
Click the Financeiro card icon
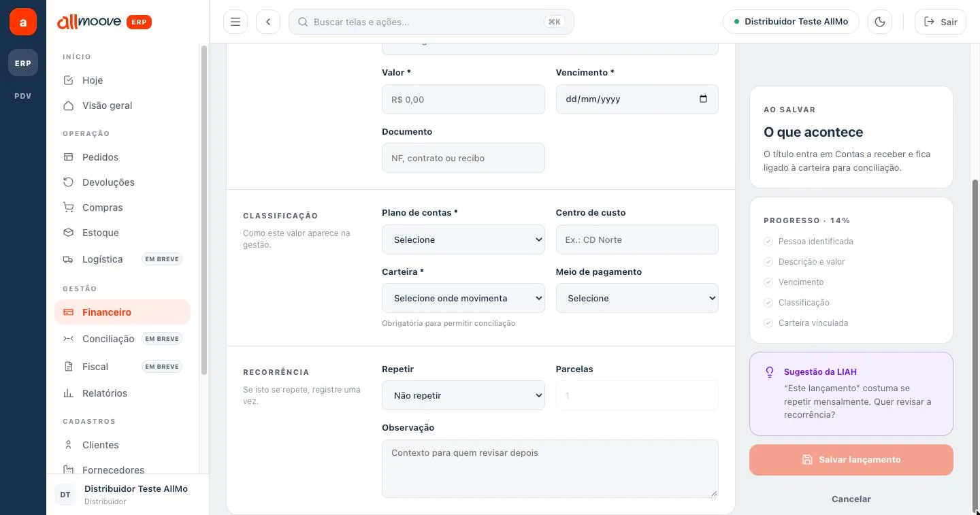pos(68,312)
